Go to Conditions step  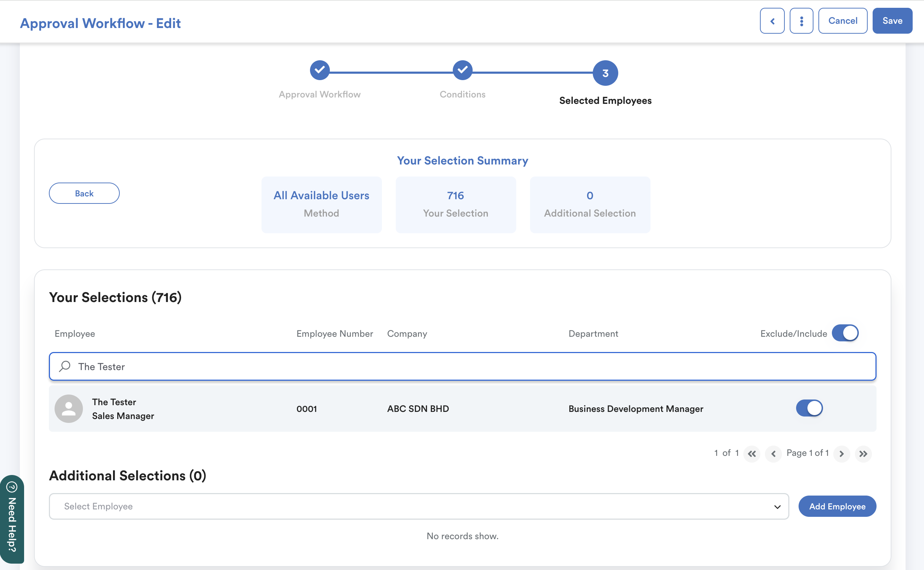(462, 71)
